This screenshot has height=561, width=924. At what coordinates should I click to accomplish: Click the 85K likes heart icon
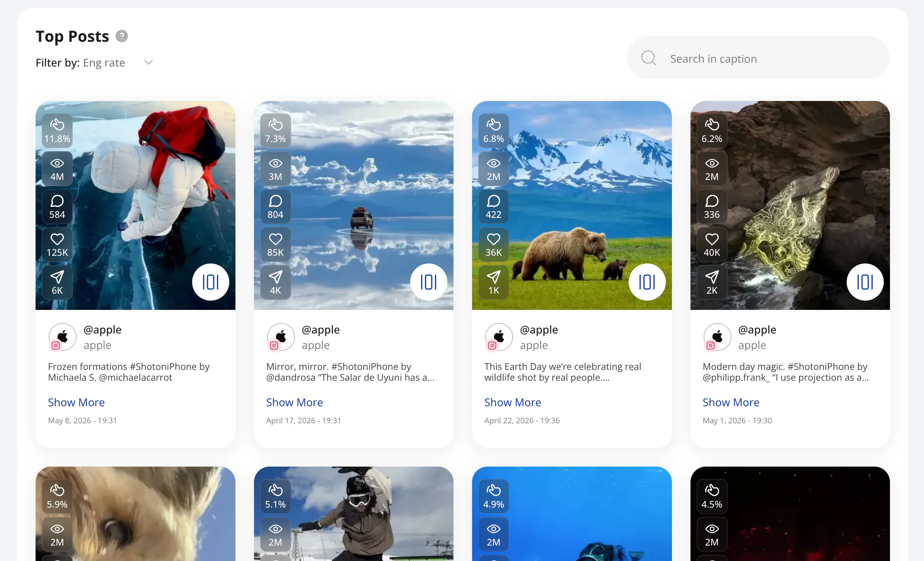point(276,239)
